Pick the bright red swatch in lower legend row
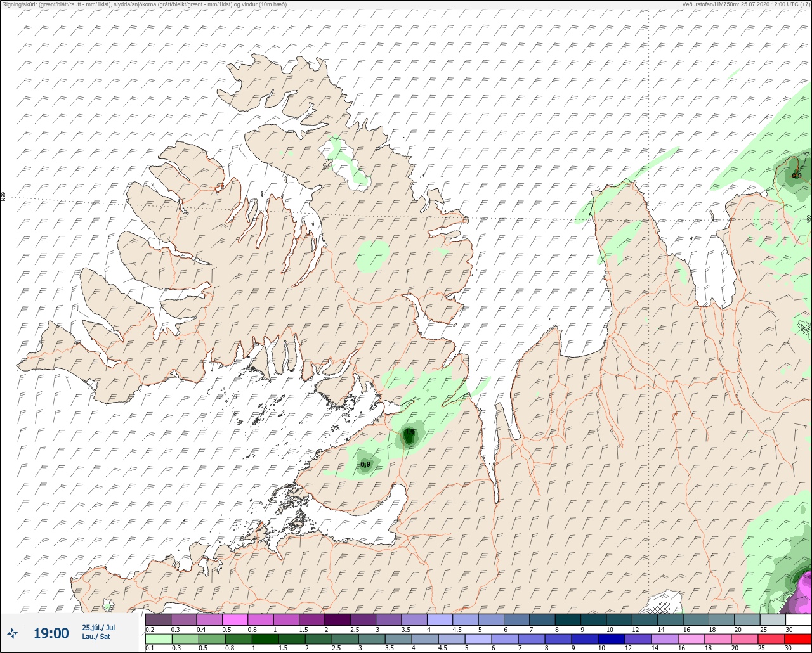The width and height of the screenshot is (812, 653). tap(798, 639)
